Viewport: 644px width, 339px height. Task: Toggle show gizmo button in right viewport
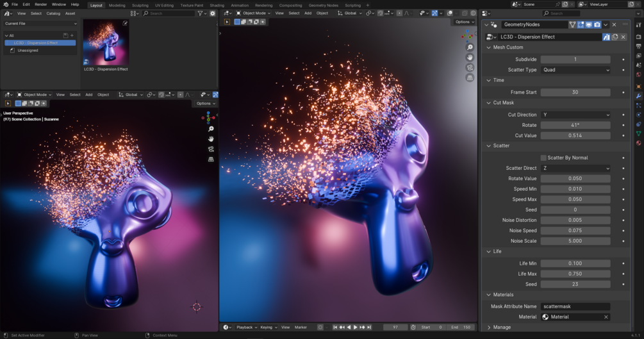434,13
